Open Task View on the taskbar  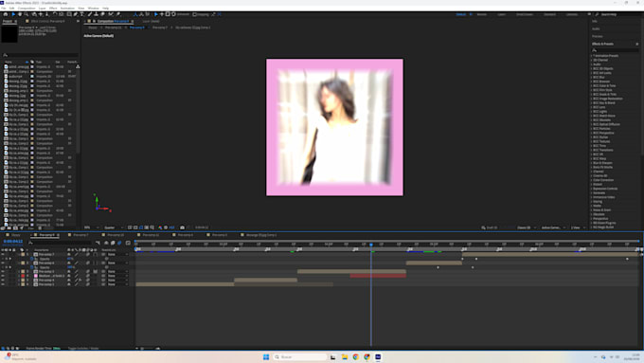click(333, 356)
